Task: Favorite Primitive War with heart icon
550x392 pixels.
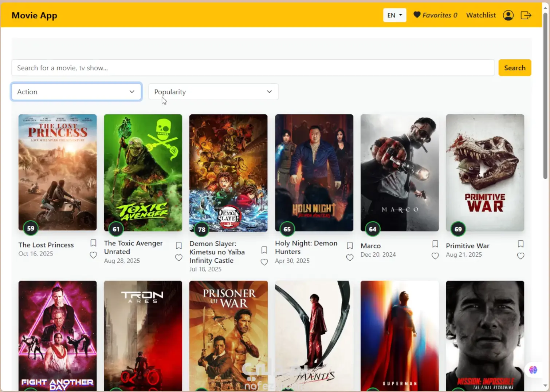Action: point(521,256)
